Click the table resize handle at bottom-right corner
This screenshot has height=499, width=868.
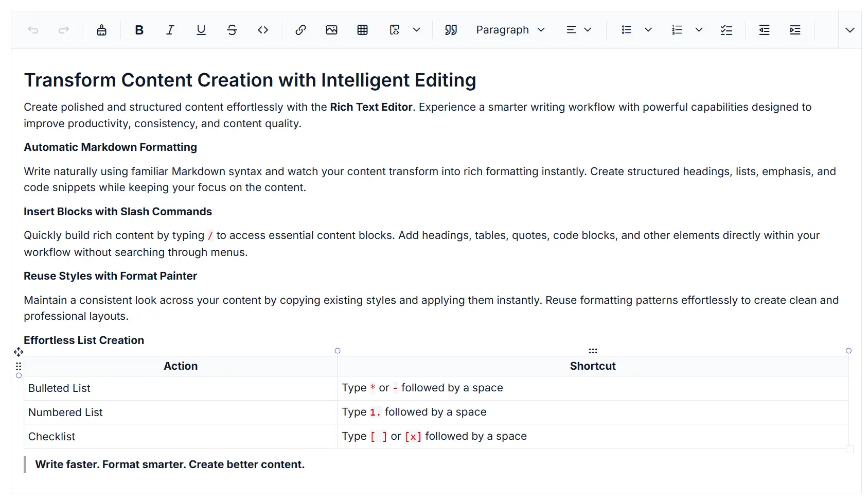point(849,450)
